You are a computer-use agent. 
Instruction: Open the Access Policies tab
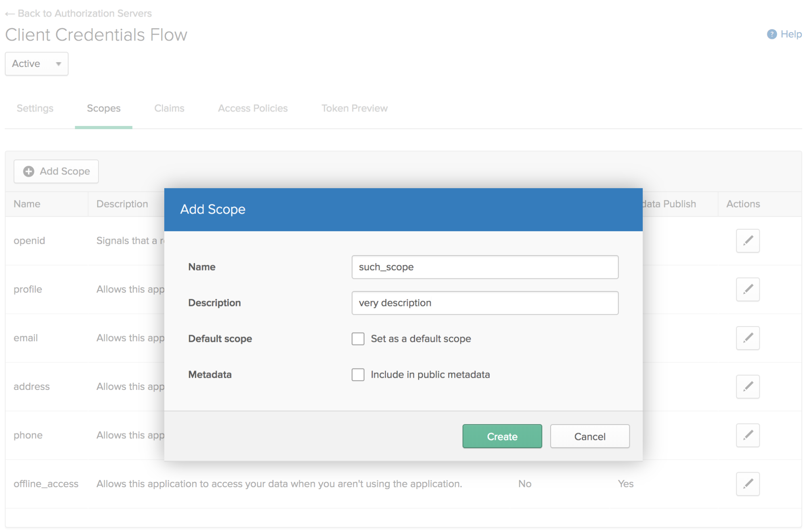click(253, 108)
